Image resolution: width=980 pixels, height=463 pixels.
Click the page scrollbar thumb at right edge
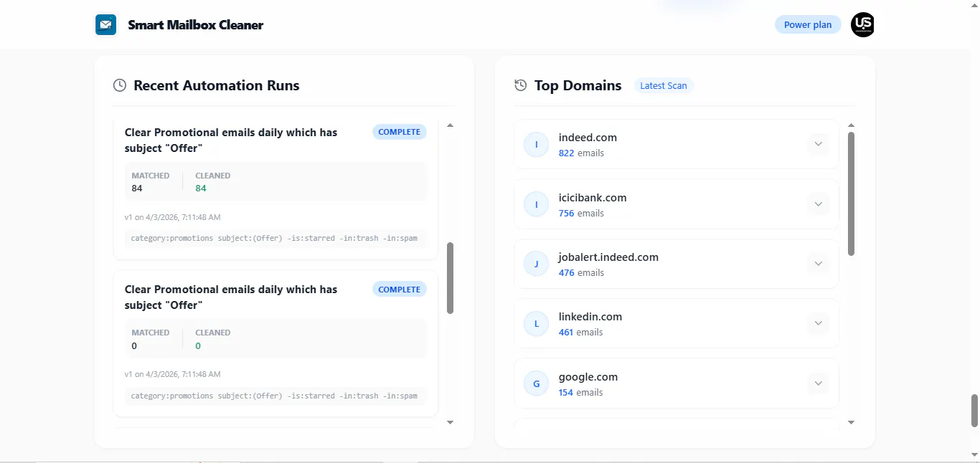point(974,411)
